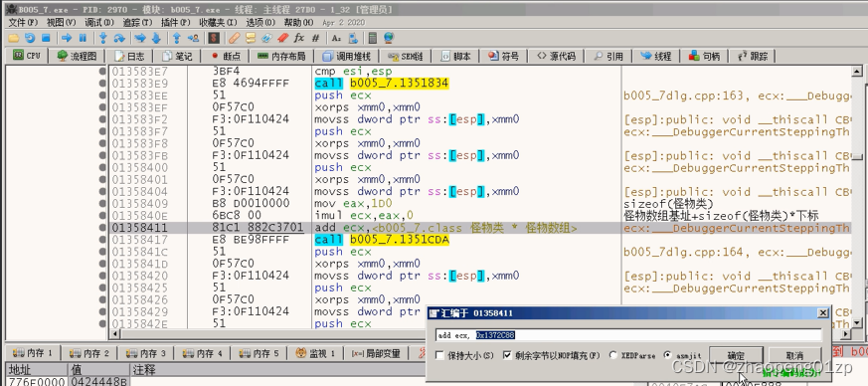Click the disassembly horizontal scroll-left arrow

pos(114,334)
